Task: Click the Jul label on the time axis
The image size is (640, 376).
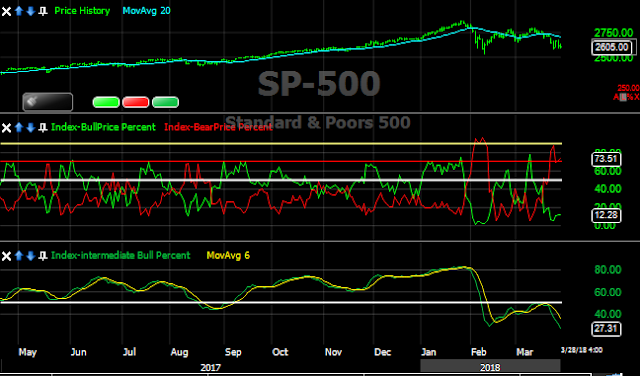Action: pos(129,352)
